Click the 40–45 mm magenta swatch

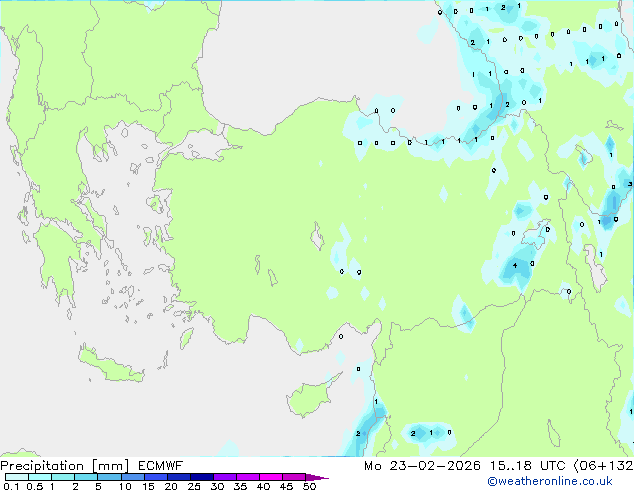(271, 477)
